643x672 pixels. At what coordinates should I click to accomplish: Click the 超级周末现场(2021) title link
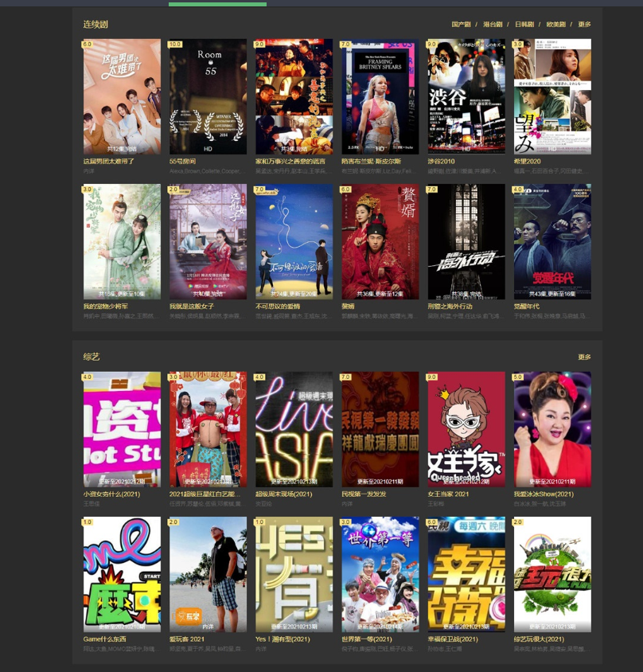(286, 494)
